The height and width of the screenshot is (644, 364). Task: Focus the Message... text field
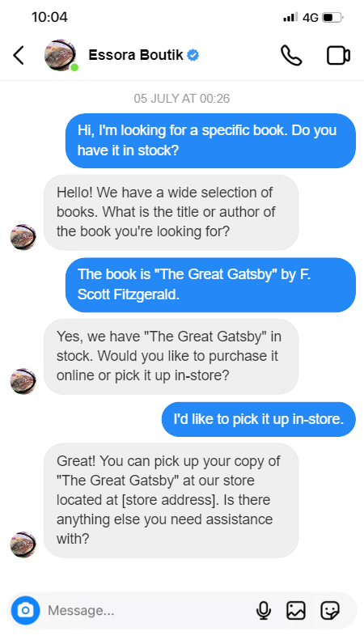click(x=148, y=610)
